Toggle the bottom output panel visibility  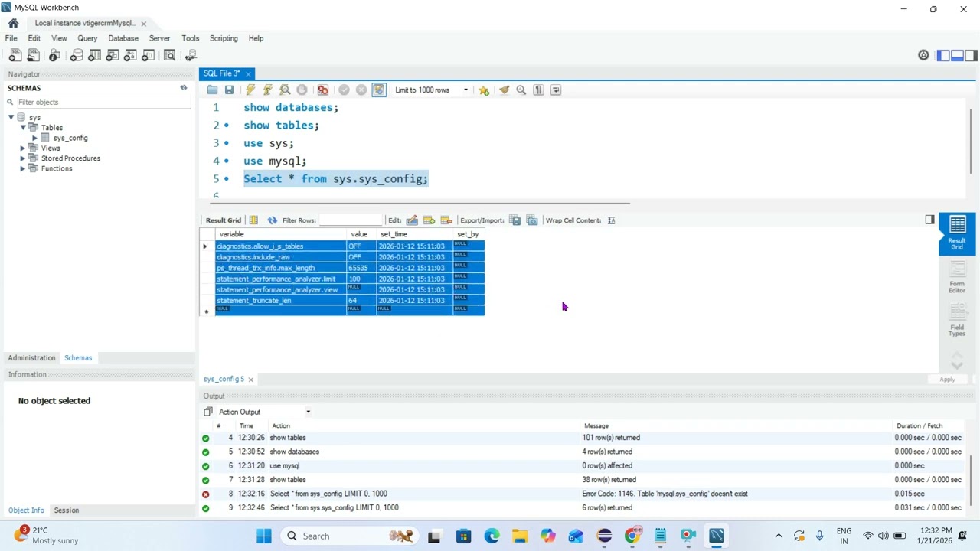coord(957,55)
